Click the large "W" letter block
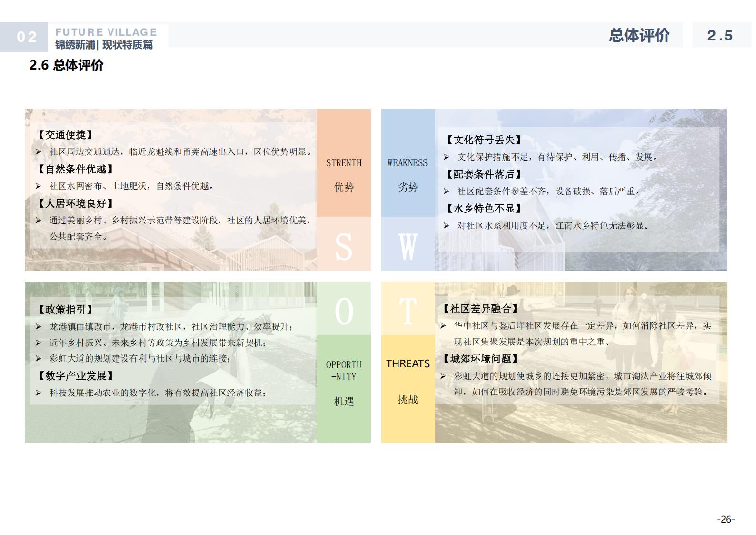 point(408,244)
